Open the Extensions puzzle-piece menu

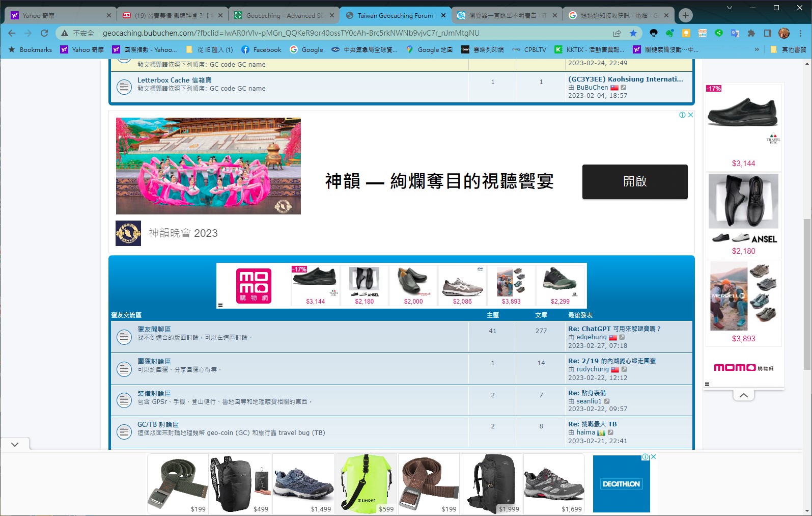coord(751,33)
